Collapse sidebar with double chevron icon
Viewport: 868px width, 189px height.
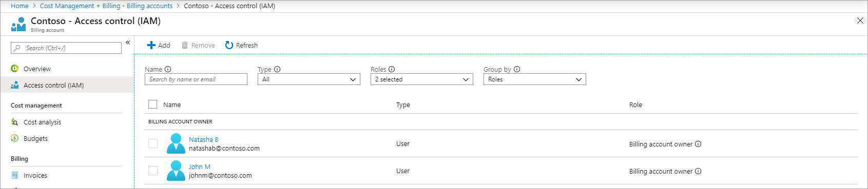128,43
